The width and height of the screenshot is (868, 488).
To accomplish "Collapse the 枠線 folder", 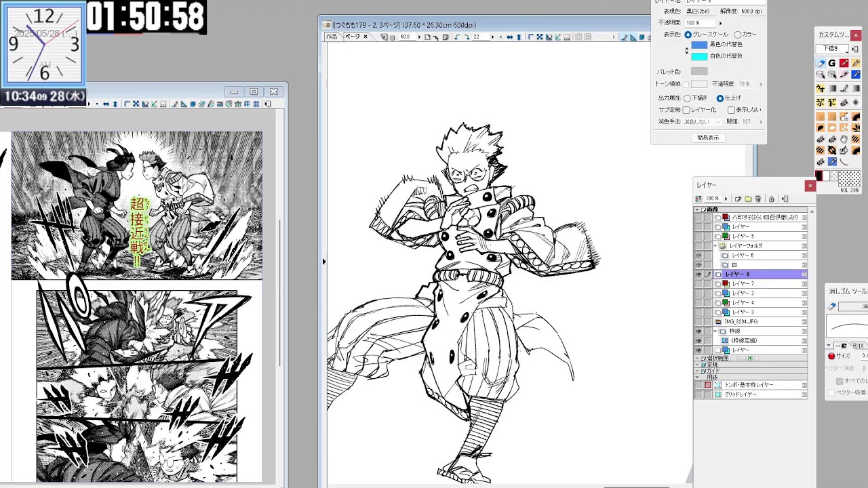I will click(x=715, y=331).
